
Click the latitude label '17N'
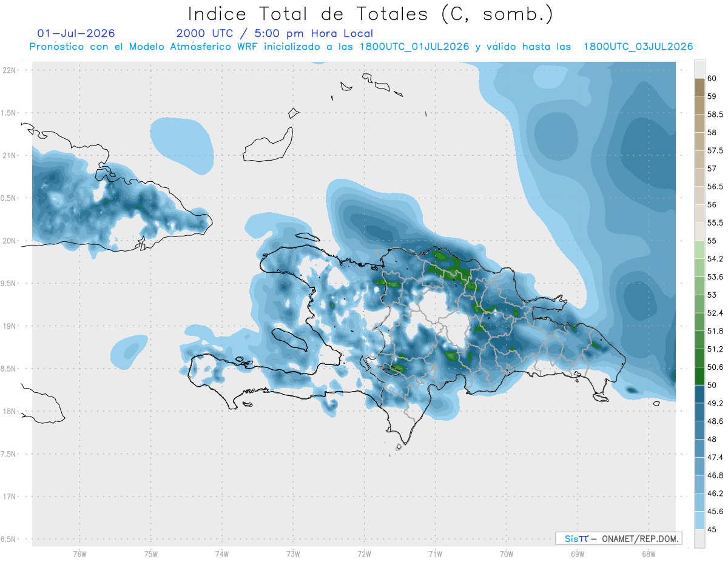coord(10,497)
